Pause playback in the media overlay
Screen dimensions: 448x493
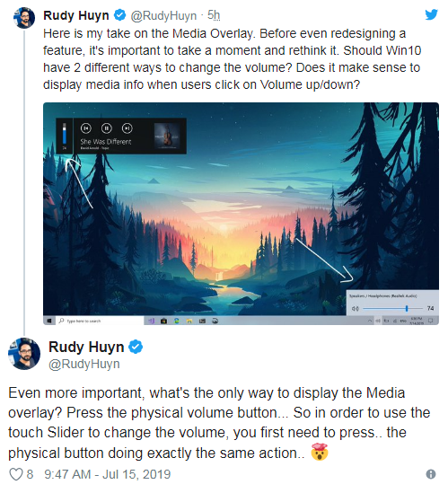coord(107,128)
